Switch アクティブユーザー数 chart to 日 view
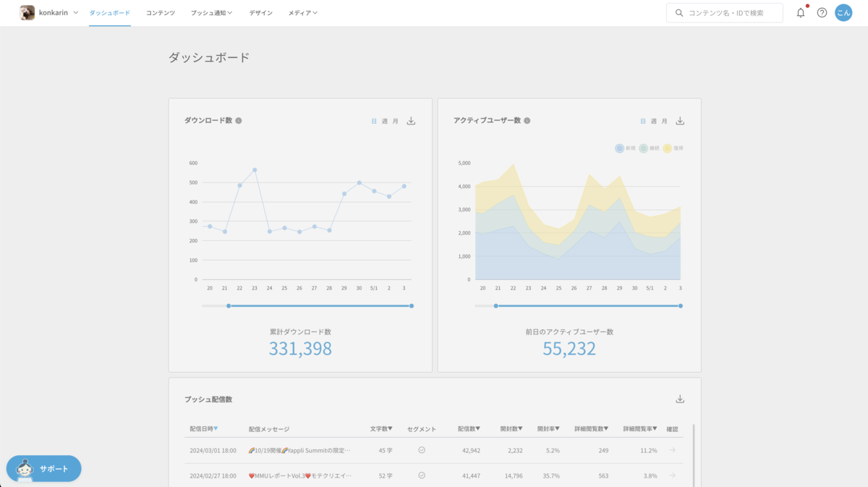868x487 pixels. pyautogui.click(x=643, y=122)
